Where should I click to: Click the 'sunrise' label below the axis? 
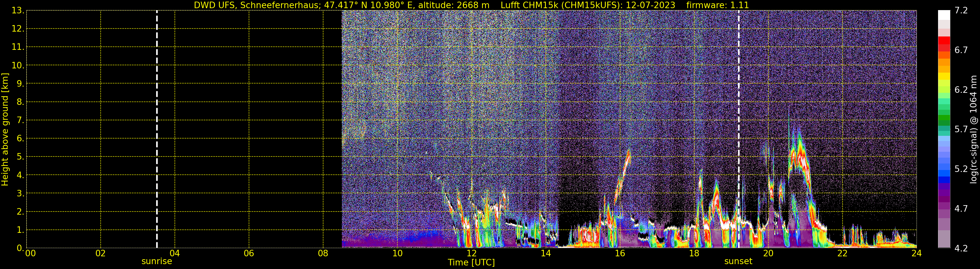[x=157, y=262]
